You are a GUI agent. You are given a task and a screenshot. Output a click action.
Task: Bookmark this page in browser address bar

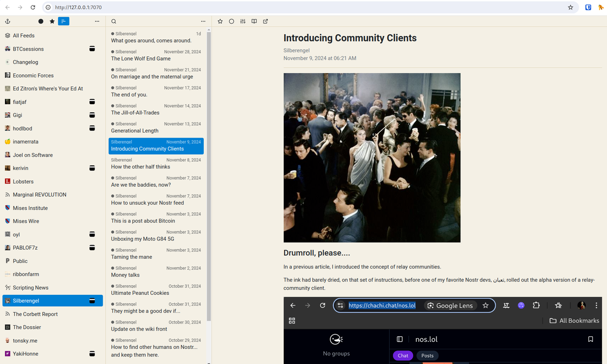point(571,8)
